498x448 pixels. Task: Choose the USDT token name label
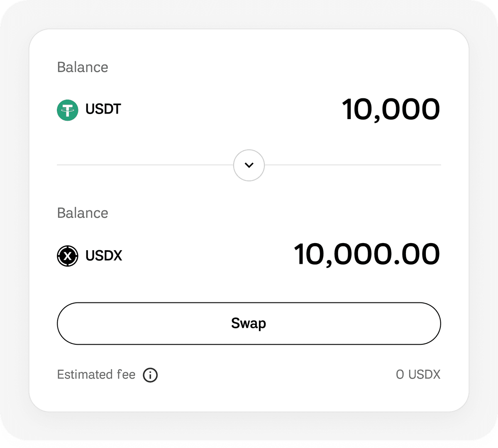103,109
